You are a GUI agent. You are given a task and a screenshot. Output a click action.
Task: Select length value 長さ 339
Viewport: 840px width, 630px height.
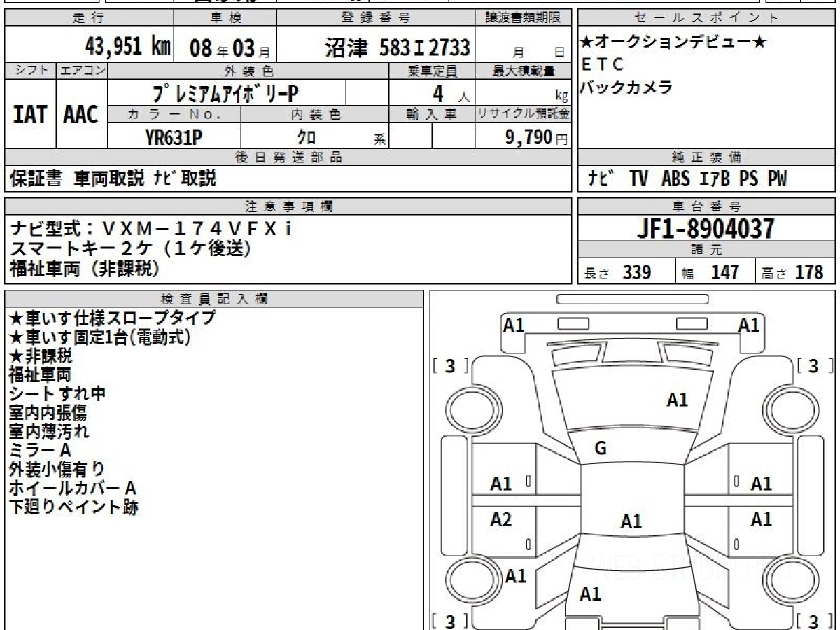coord(617,272)
